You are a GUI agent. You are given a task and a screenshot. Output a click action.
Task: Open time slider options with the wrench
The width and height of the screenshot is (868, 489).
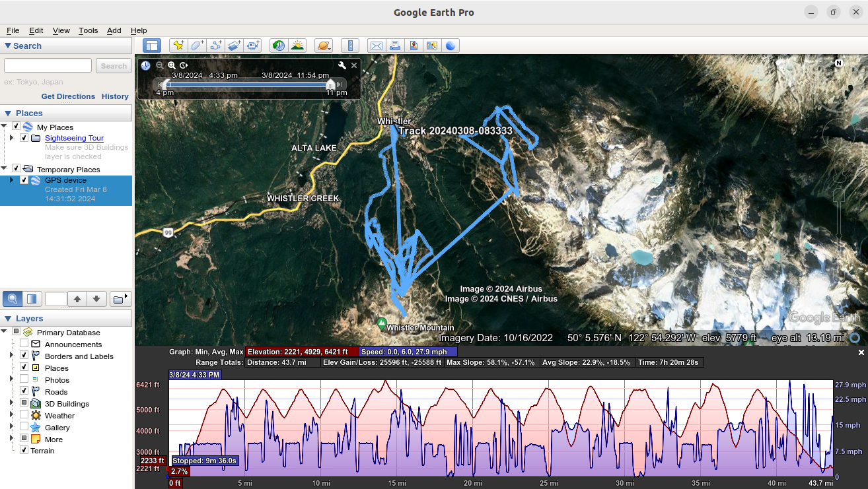coord(342,65)
